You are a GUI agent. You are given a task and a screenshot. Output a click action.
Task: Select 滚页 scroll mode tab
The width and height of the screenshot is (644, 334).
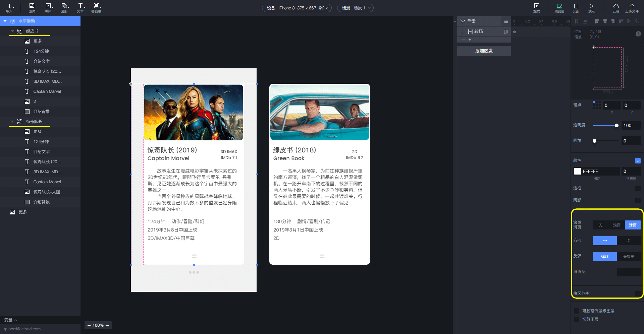[x=617, y=225]
